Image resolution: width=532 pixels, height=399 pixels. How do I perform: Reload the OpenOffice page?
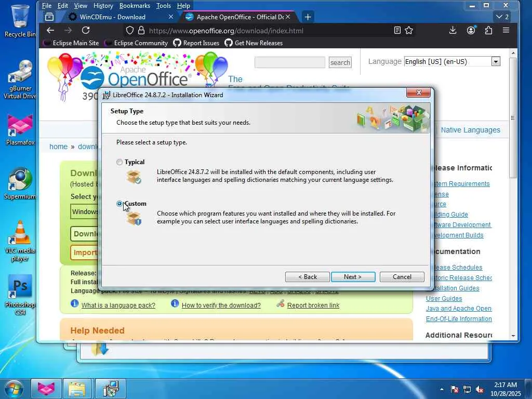[86, 31]
